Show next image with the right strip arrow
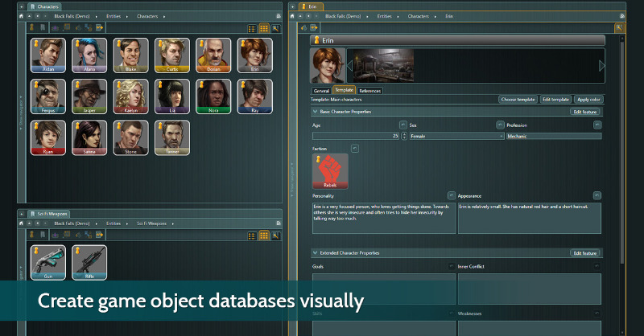 [601, 66]
